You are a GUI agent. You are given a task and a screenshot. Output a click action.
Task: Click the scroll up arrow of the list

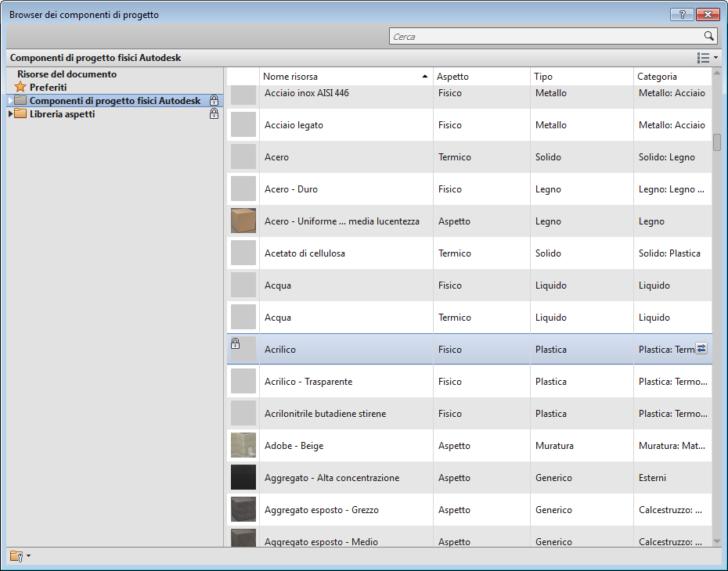[x=716, y=73]
